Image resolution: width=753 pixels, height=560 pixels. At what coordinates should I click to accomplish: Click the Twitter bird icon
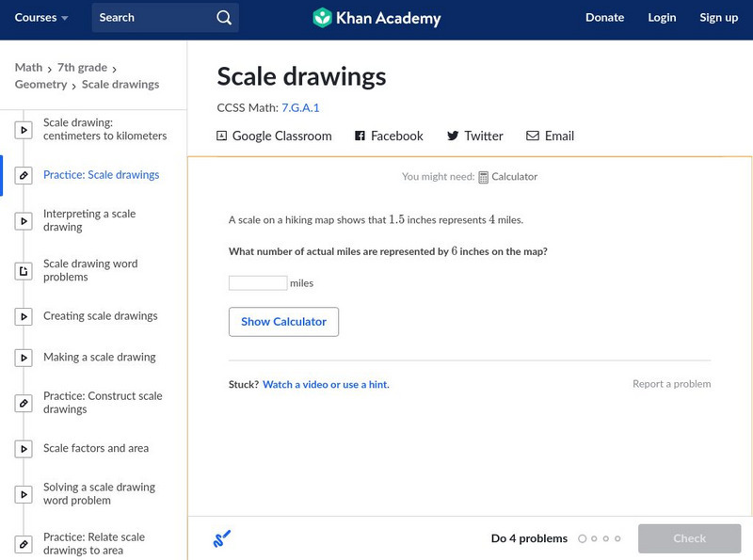tap(453, 136)
